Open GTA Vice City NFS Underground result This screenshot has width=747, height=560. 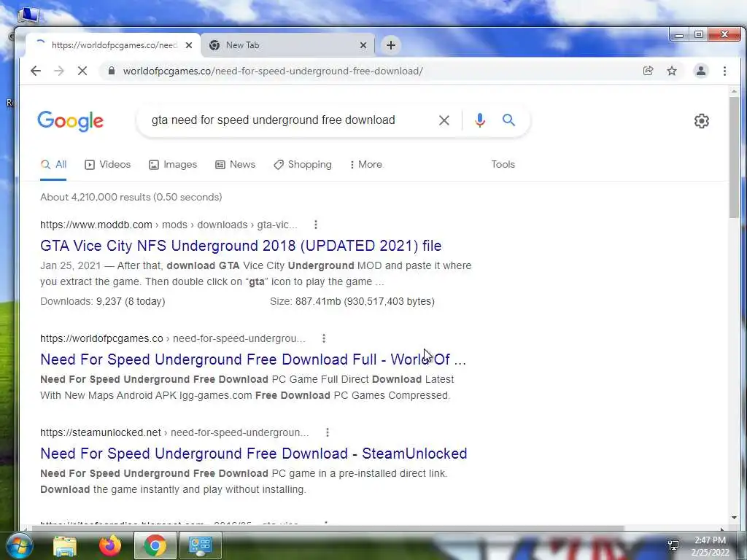pos(241,246)
